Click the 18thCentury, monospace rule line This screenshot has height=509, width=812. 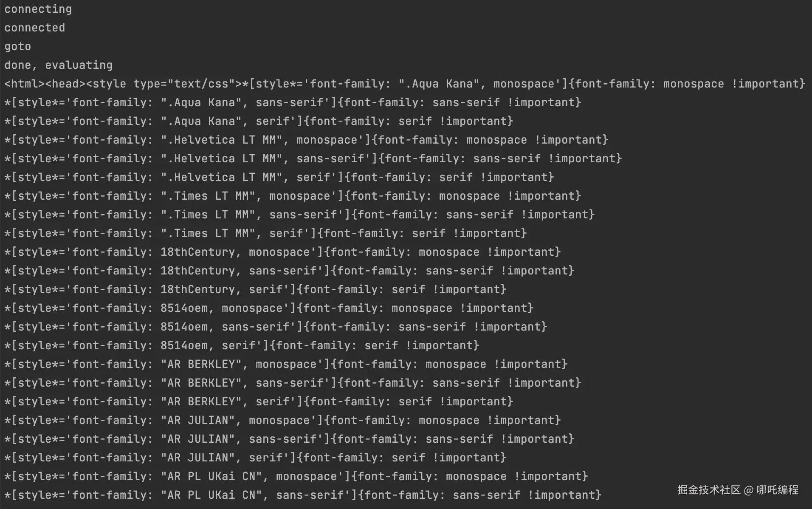282,252
